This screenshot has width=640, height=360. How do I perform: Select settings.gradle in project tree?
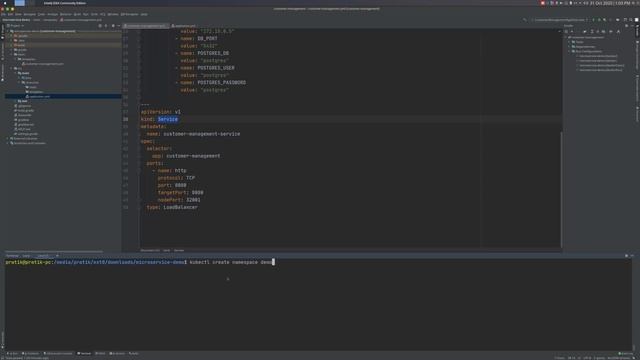(x=27, y=134)
